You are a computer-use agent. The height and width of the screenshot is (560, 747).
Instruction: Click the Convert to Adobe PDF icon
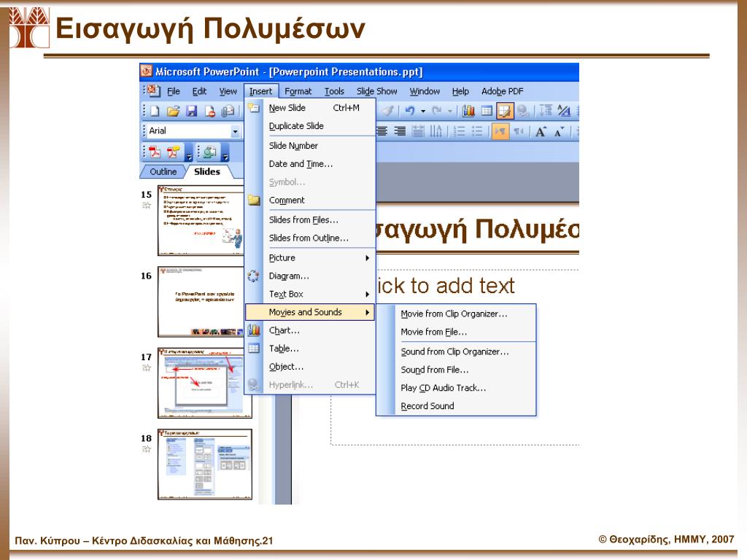pyautogui.click(x=155, y=152)
